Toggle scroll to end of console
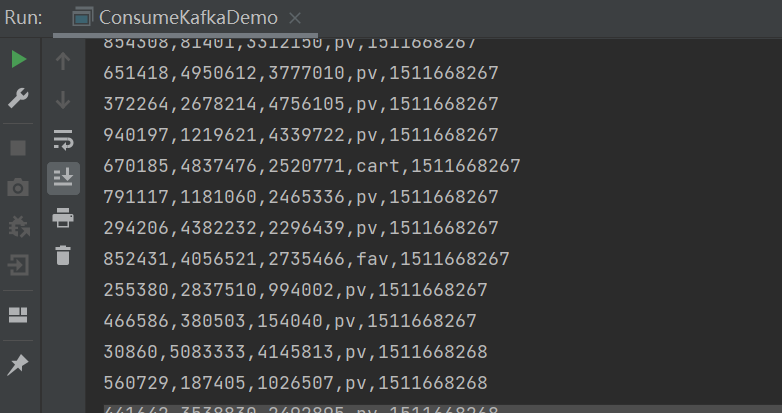 point(63,178)
